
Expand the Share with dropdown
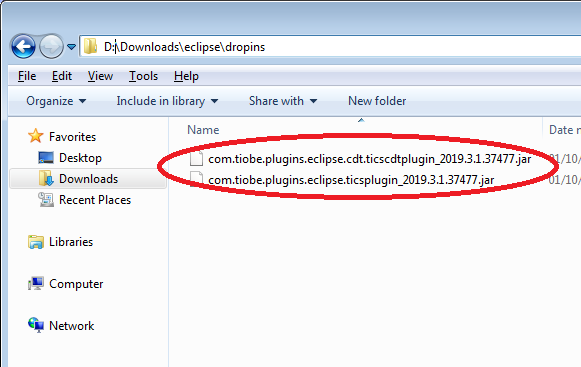click(x=283, y=101)
